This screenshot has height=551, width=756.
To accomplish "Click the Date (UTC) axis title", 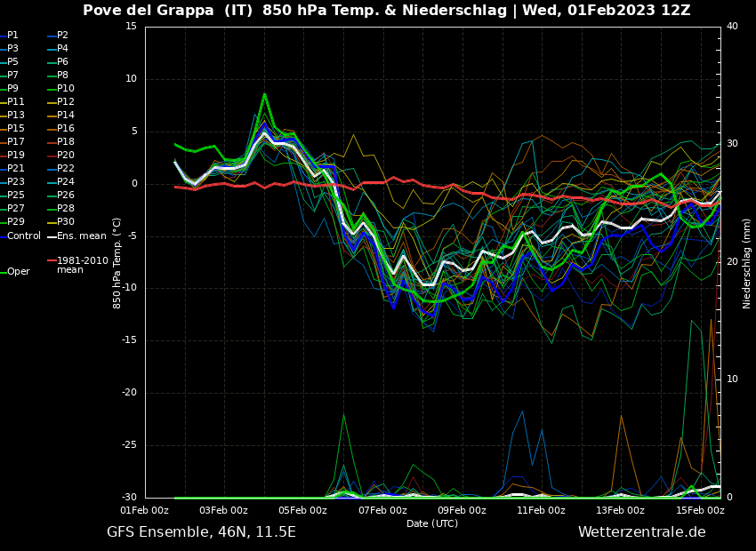I will (x=432, y=523).
